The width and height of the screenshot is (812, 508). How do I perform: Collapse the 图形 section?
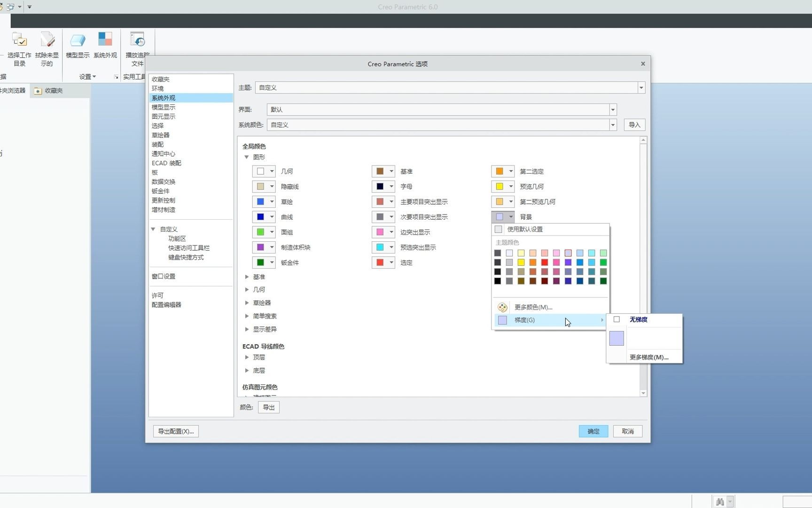click(x=246, y=157)
